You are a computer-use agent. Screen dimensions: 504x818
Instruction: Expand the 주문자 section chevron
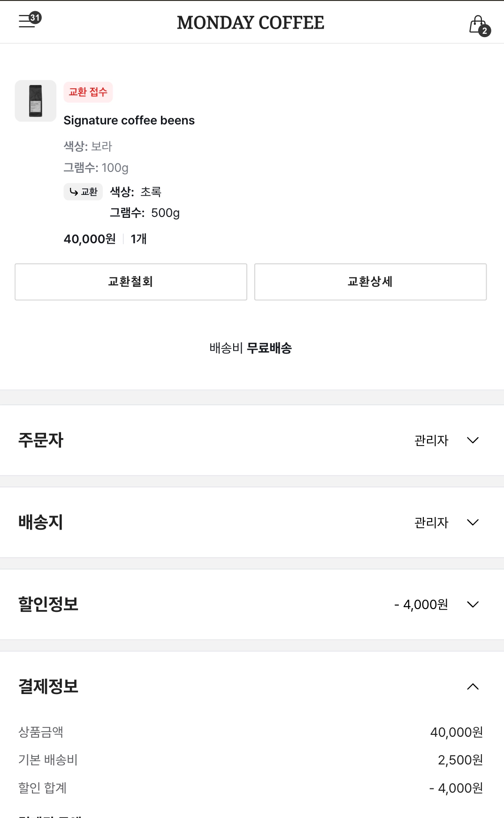pyautogui.click(x=473, y=440)
